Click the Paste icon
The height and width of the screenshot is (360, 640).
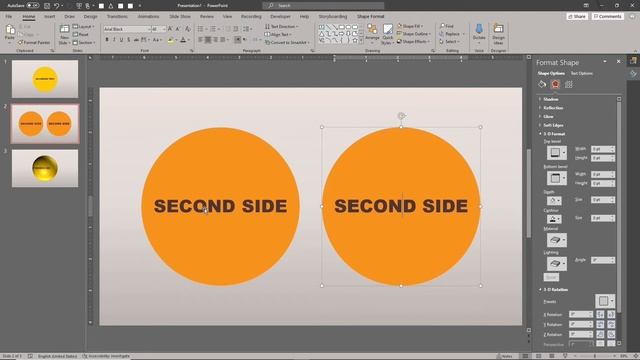pyautogui.click(x=10, y=30)
